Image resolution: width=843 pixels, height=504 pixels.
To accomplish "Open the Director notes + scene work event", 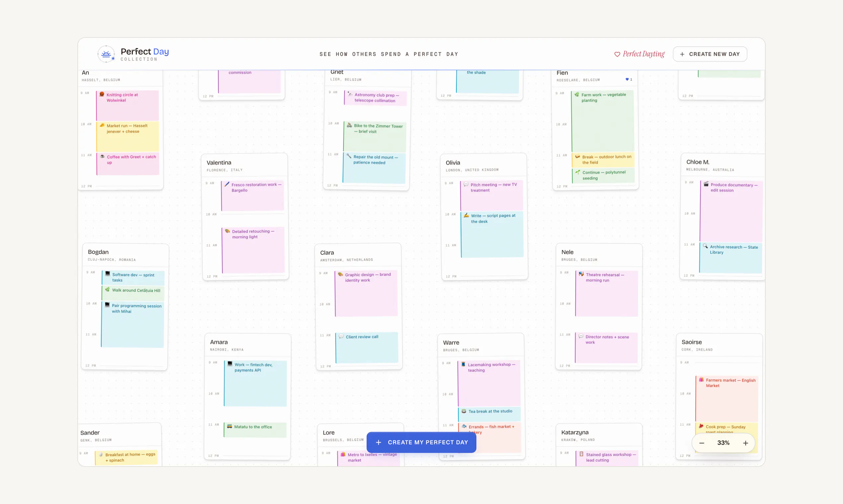I will pyautogui.click(x=606, y=348).
